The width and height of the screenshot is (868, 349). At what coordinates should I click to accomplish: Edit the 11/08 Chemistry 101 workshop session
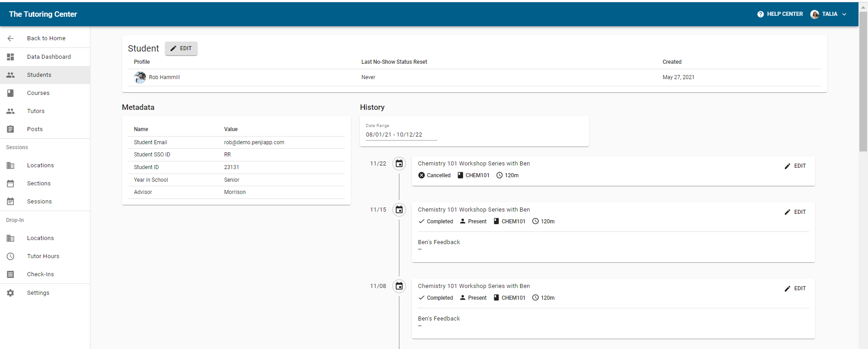coord(795,288)
